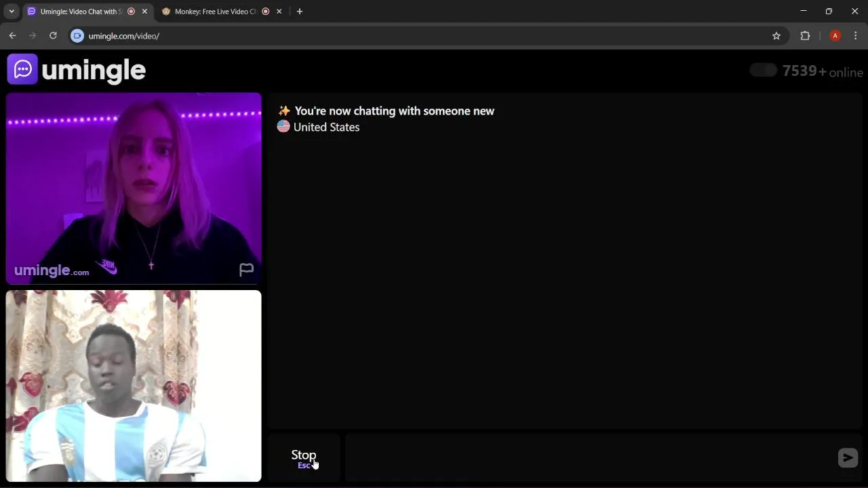The width and height of the screenshot is (868, 488).
Task: Click the umingle wordmark in header
Action: (x=94, y=70)
